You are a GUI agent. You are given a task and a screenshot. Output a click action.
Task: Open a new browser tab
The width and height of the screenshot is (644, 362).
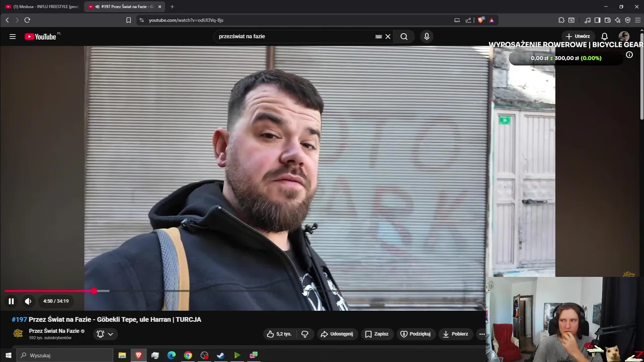[172, 7]
